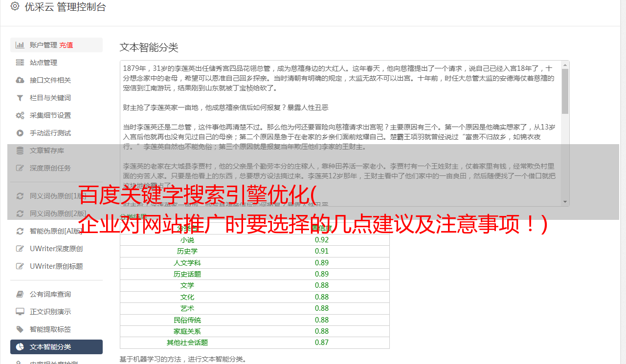Click the 0.91 confidence value
Viewport: 626px width, 364px height.
click(322, 251)
